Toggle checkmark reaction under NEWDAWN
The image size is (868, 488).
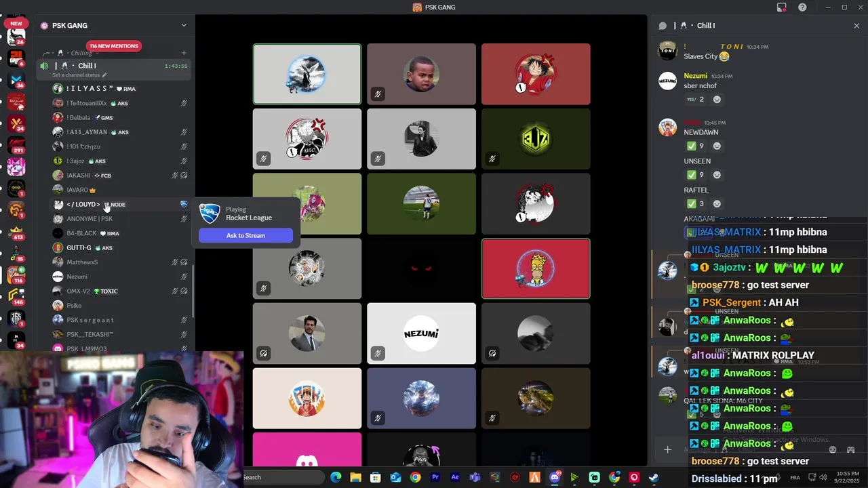695,146
